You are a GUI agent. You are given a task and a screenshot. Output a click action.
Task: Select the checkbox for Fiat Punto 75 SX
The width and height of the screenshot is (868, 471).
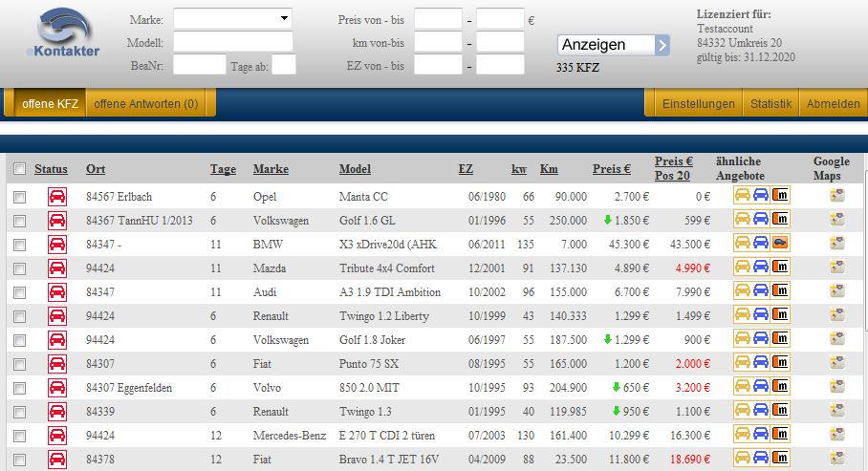[19, 364]
